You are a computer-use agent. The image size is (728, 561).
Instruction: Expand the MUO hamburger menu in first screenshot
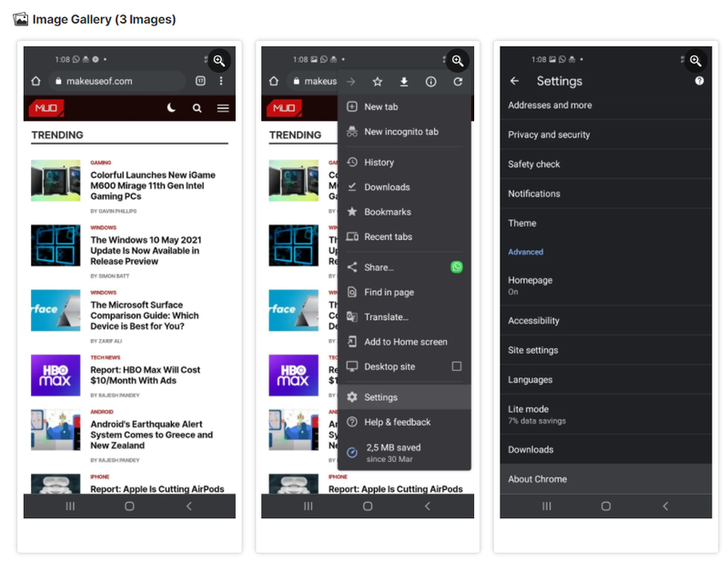223,108
